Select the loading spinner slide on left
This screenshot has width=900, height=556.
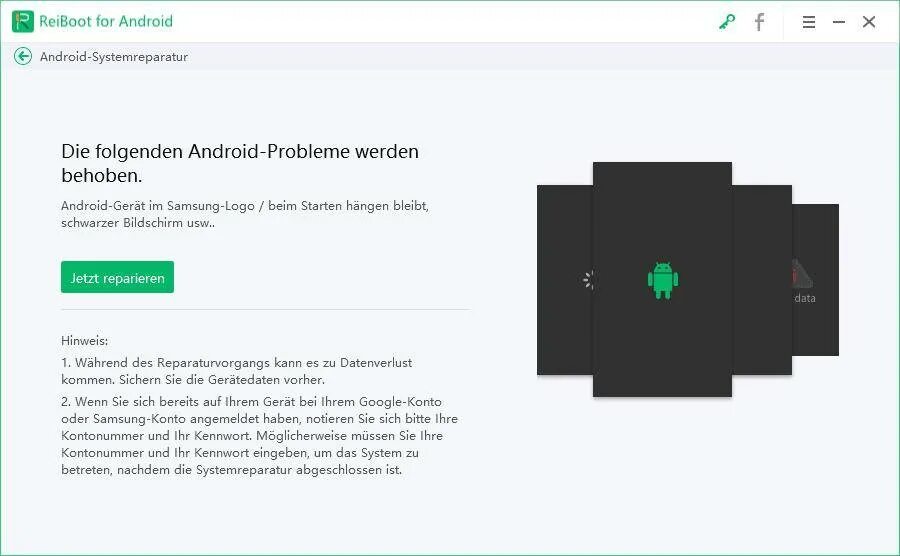565,280
